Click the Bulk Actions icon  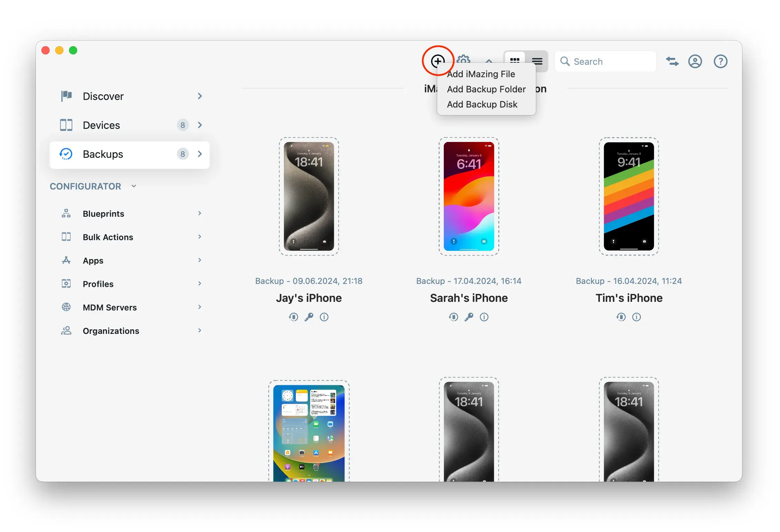(x=66, y=237)
